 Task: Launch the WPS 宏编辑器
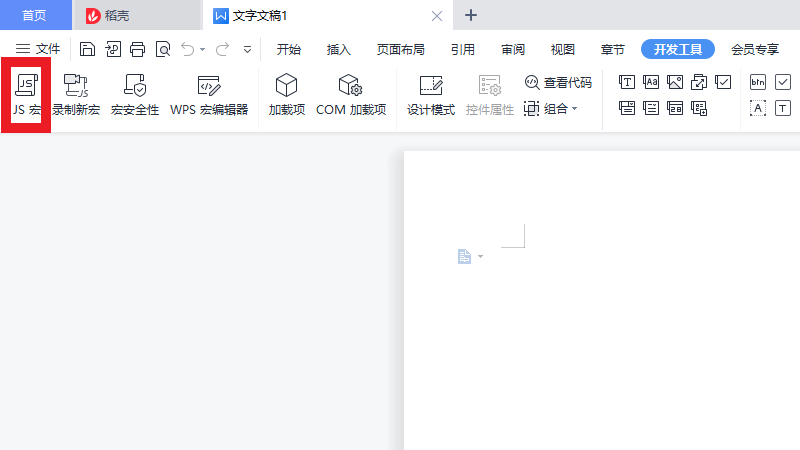click(209, 94)
